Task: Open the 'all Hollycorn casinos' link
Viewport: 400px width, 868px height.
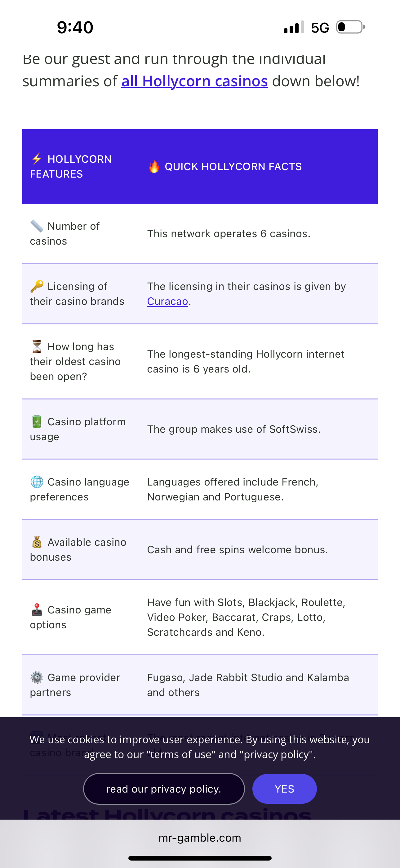Action: tap(195, 81)
